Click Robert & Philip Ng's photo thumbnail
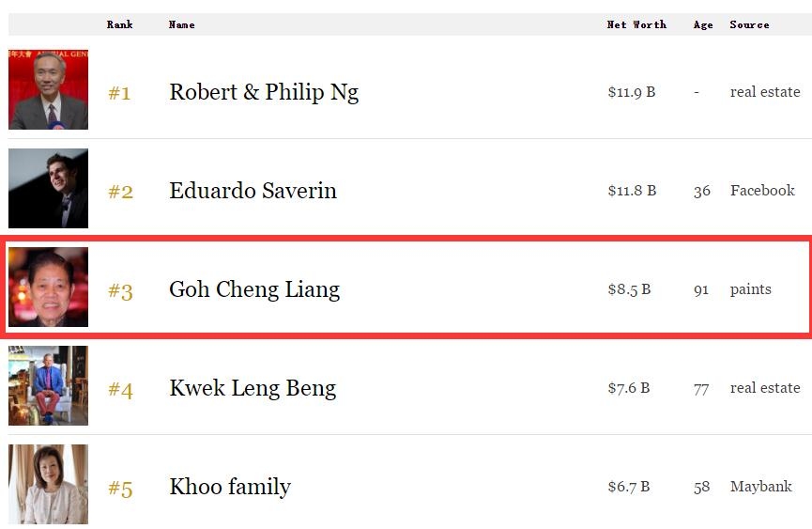Image resolution: width=812 pixels, height=529 pixels. 48,90
